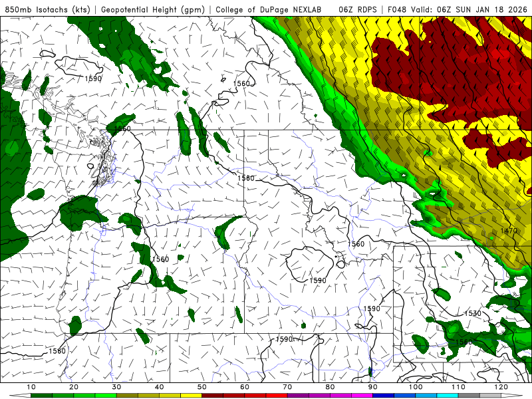Click the 1530 height contour label
Image resolution: width=532 pixels, height=399 pixels.
point(473,313)
